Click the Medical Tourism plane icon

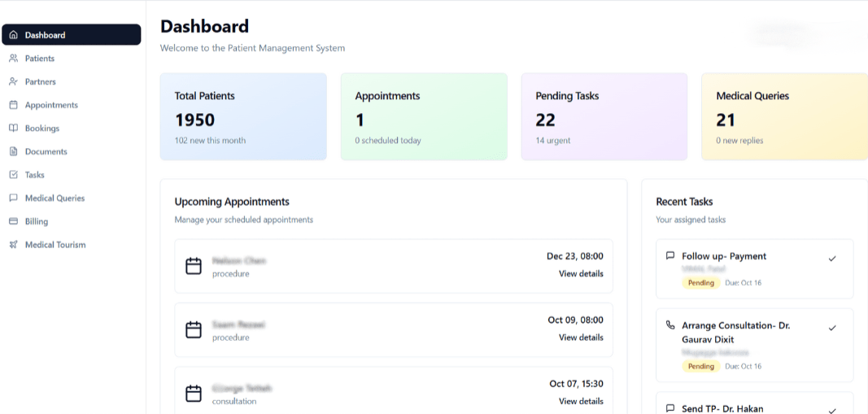13,245
